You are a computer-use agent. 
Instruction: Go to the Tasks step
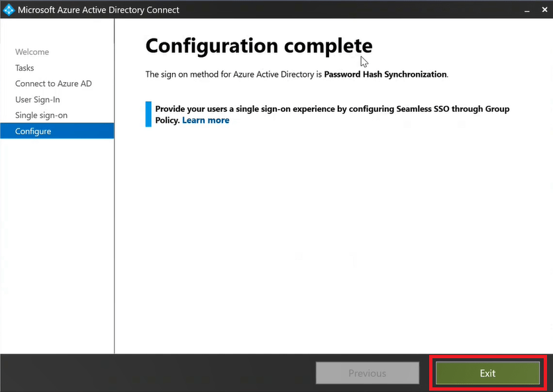[25, 68]
